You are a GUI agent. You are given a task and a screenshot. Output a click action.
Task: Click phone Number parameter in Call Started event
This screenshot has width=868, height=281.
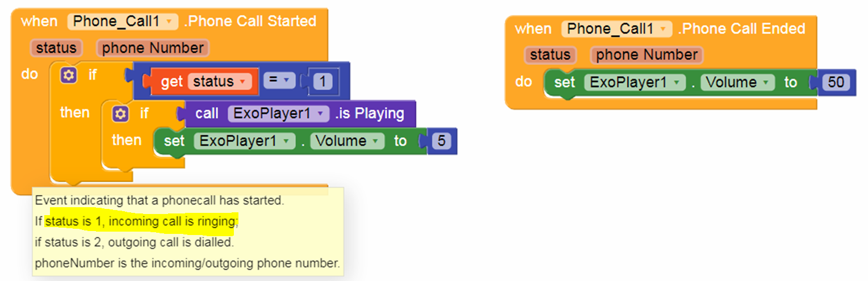coord(153,48)
